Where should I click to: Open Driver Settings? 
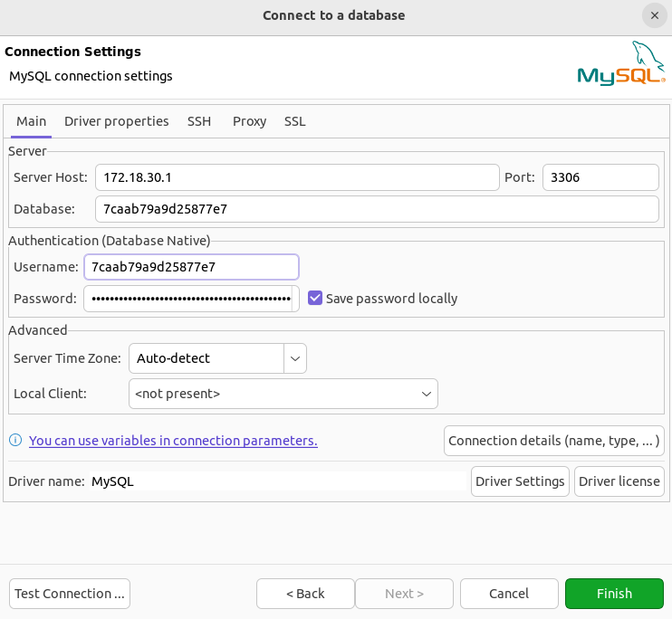(520, 481)
